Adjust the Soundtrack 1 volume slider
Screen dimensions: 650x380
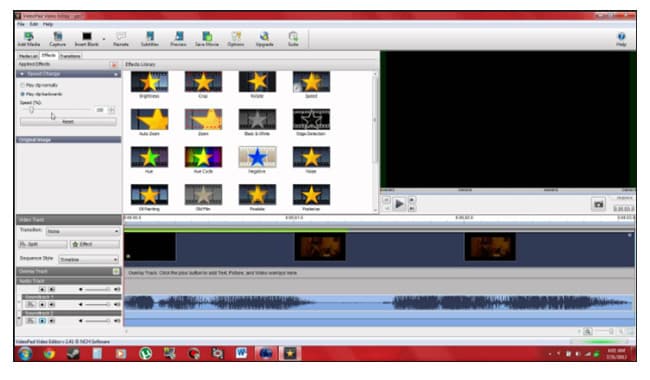pyautogui.click(x=97, y=305)
